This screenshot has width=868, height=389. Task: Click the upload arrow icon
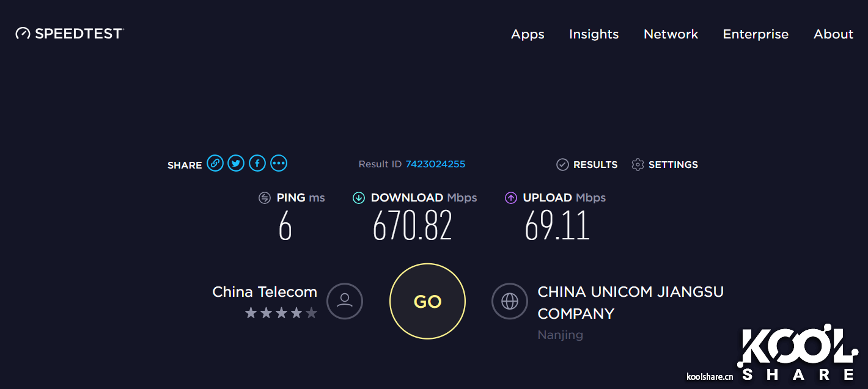511,198
